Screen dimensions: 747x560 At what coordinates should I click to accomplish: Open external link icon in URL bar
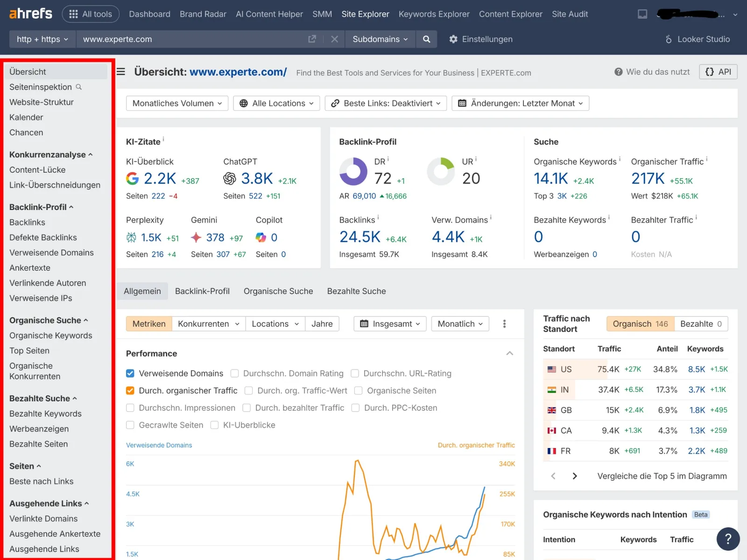click(x=312, y=39)
